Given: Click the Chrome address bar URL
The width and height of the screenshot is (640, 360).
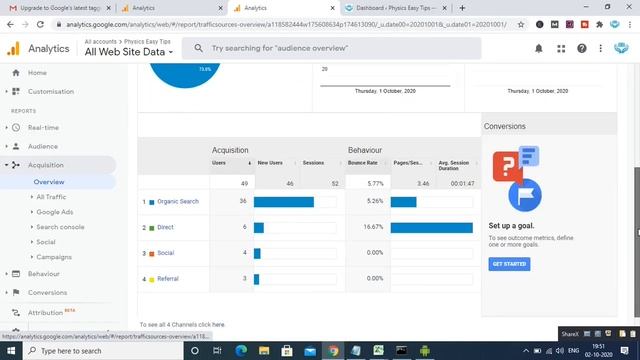Looking at the screenshot, I should point(286,24).
